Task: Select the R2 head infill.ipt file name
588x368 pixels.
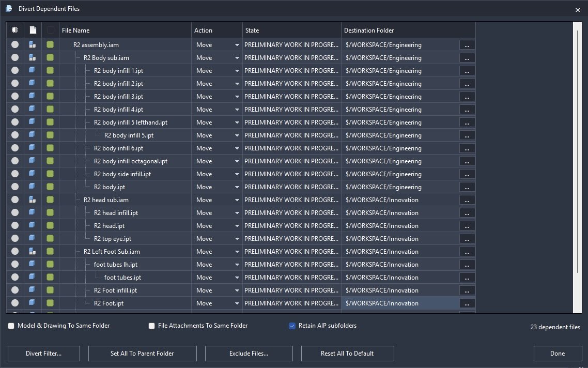Action: click(x=116, y=213)
